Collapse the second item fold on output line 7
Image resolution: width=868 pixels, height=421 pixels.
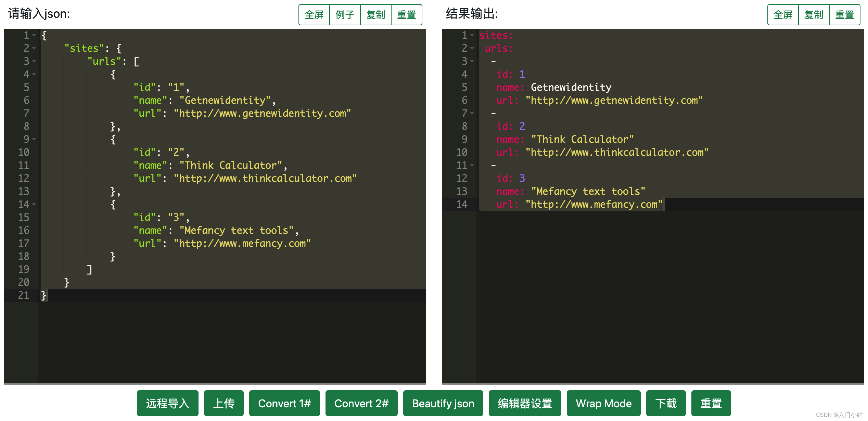tap(471, 113)
